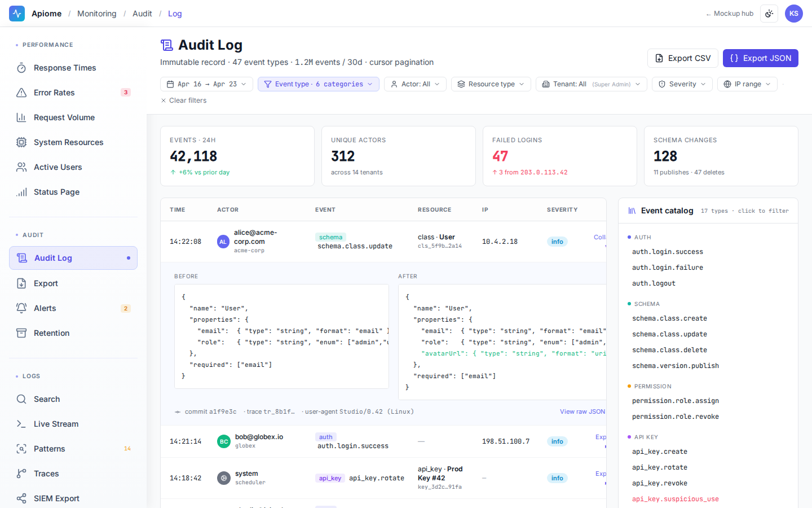Click the schema tag on 14:22:08 row
812x508 pixels.
[x=330, y=237]
